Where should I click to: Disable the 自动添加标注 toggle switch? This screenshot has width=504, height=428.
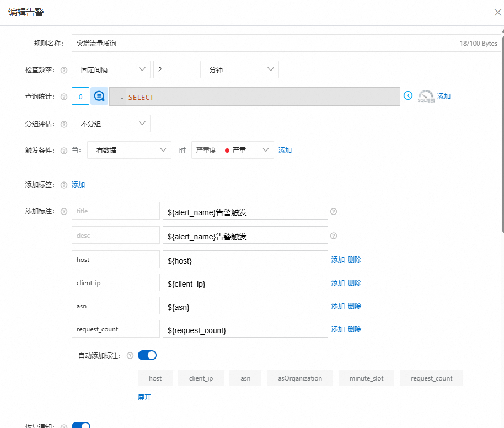146,356
